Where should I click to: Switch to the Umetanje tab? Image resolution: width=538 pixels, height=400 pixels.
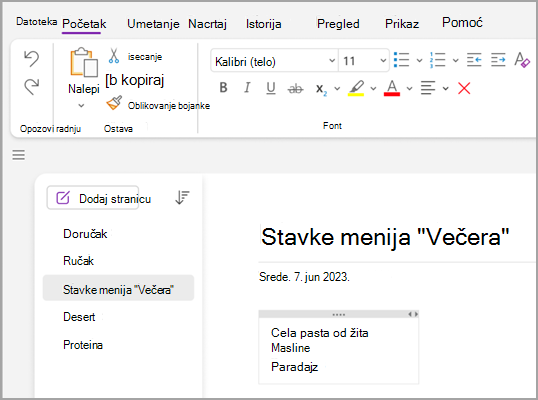point(153,24)
